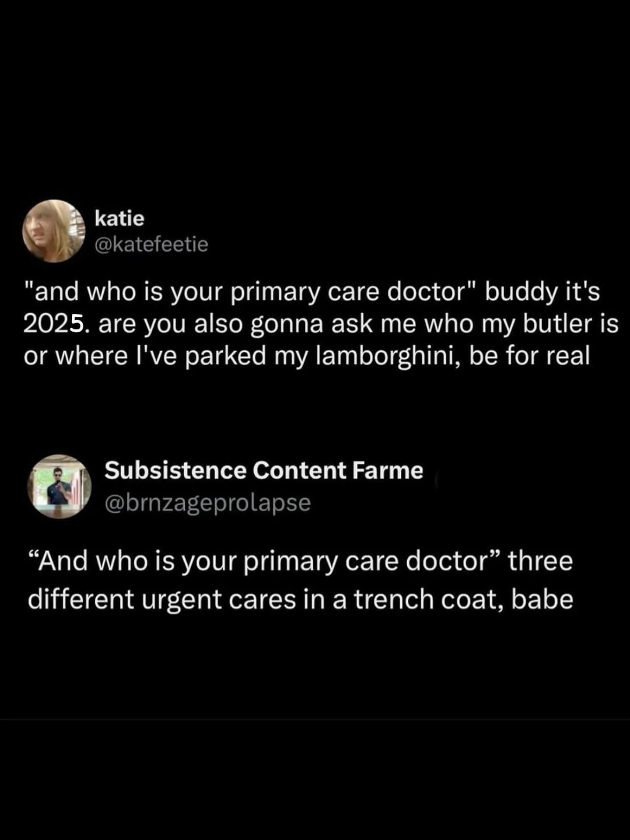Open the @brnzageprolapse handle
The width and height of the screenshot is (630, 840).
(207, 503)
